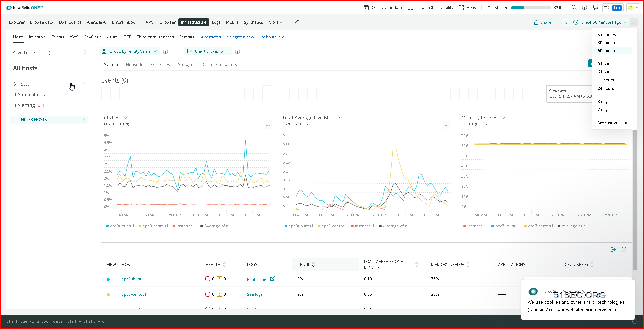Open Load Average Five Minute metric dropdown
The width and height of the screenshot is (644, 329).
347,118
